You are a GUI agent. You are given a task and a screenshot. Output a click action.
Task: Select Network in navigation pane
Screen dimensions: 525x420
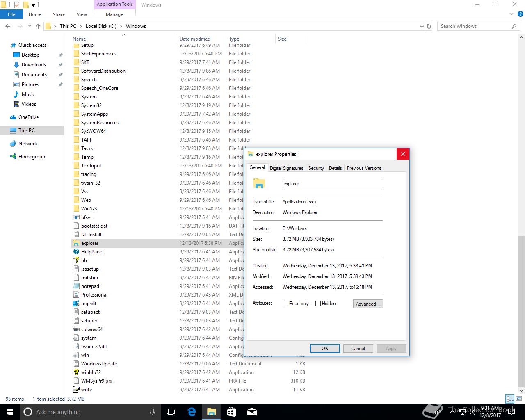coord(27,144)
